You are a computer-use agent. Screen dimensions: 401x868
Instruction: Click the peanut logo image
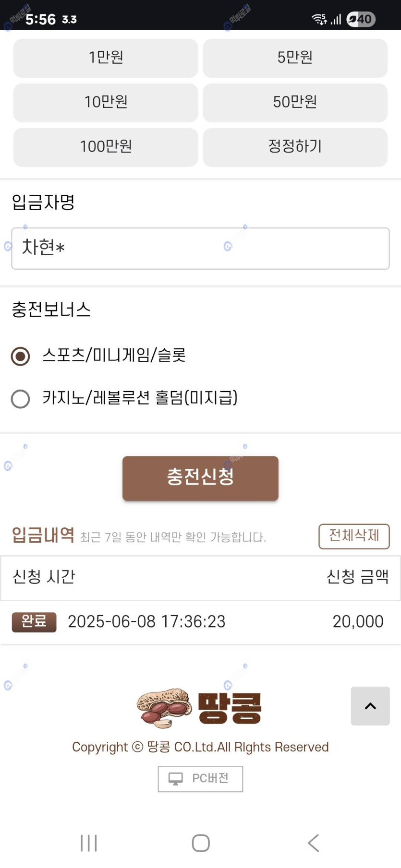[163, 708]
